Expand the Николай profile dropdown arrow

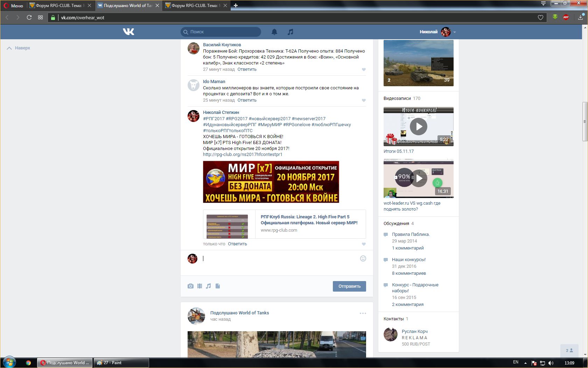[x=455, y=32]
